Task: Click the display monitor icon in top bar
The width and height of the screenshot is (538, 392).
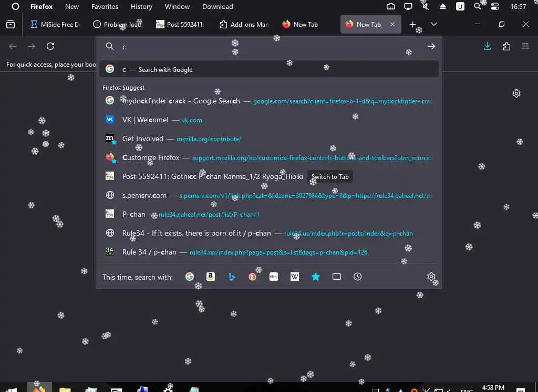Action: 408,6
